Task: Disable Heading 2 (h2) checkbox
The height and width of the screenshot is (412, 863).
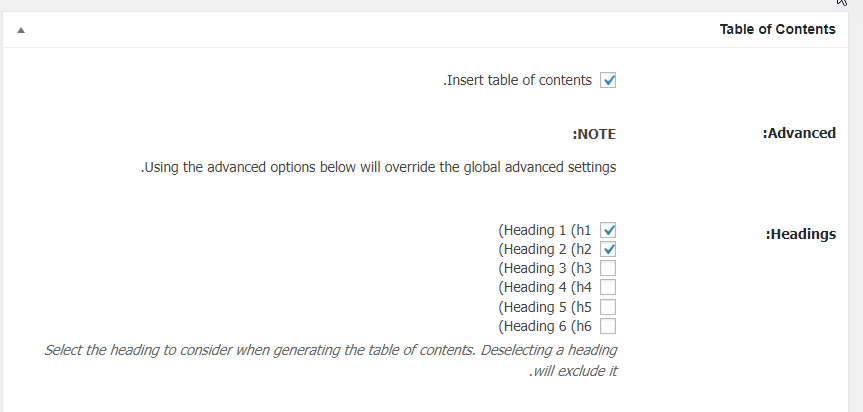Action: [608, 249]
